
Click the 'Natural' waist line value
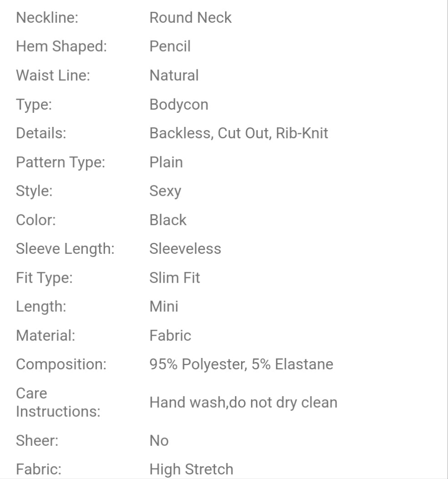pyautogui.click(x=174, y=76)
